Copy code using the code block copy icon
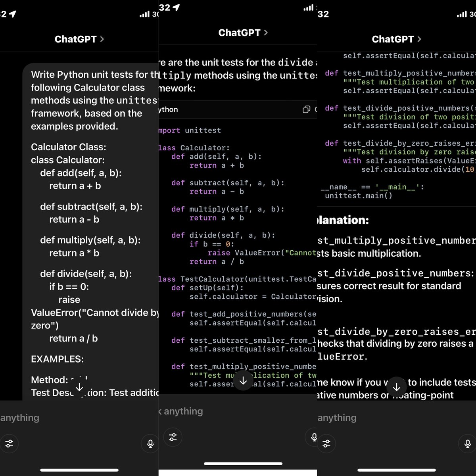476x476 pixels. [306, 109]
